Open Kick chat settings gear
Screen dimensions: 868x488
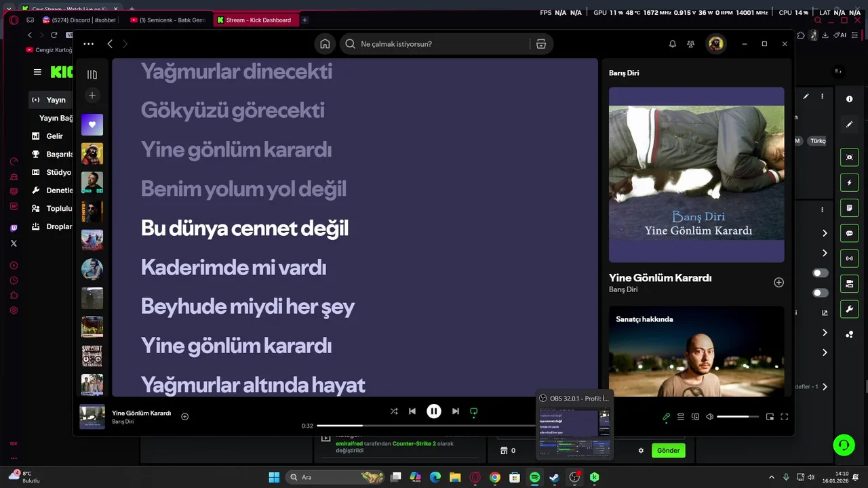641,450
